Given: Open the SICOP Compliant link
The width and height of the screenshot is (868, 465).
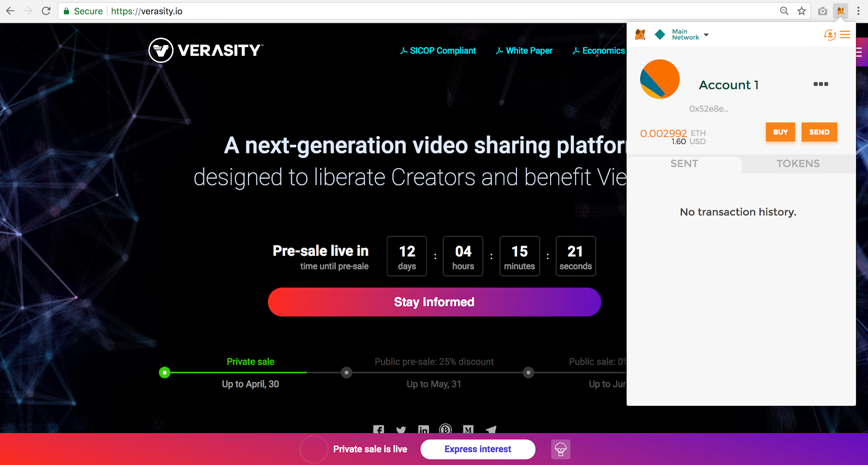Looking at the screenshot, I should [x=438, y=50].
